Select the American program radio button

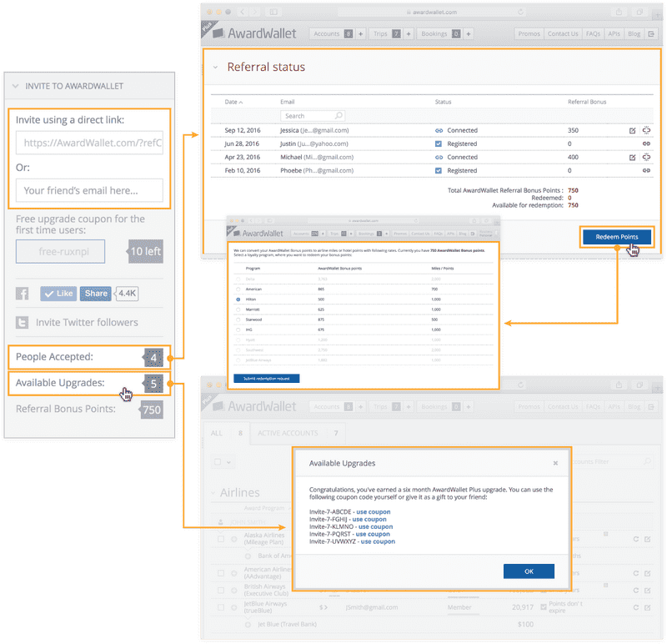[238, 289]
